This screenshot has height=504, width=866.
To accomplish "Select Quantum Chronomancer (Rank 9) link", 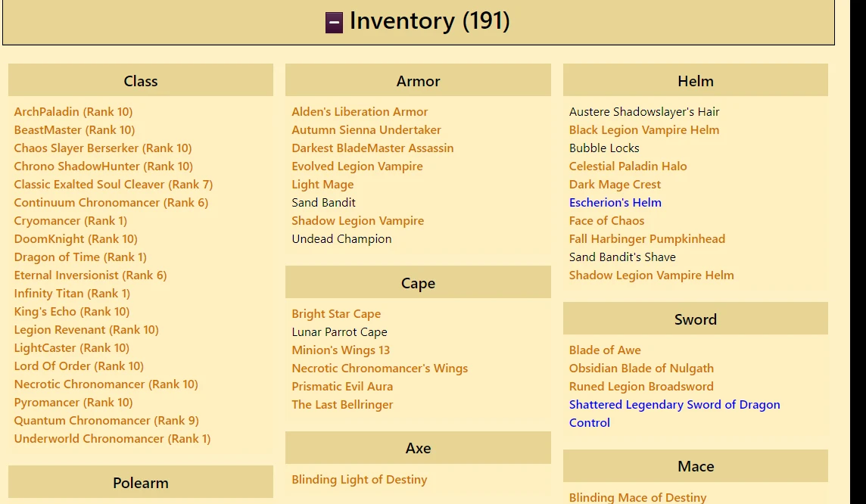I will tap(106, 420).
